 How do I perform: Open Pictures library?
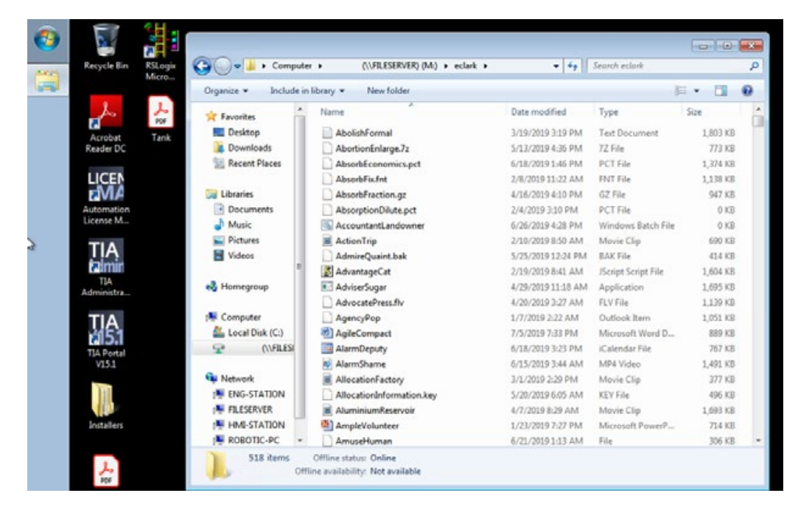(236, 240)
